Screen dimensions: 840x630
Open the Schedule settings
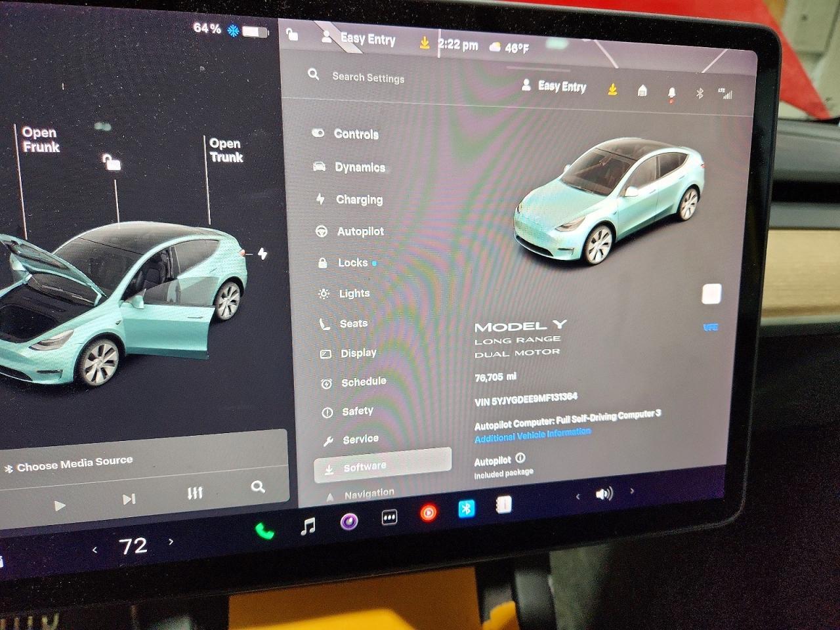coord(354,382)
